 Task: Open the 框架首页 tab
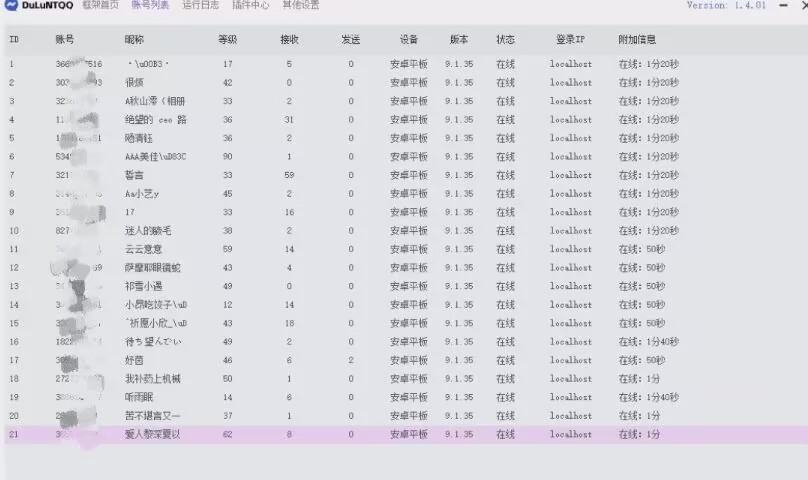point(100,5)
